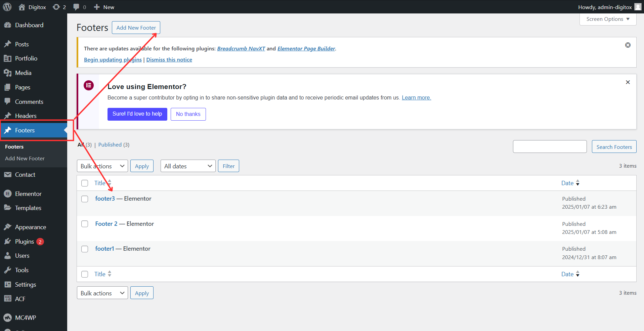
Task: Click the Comments sidebar icon
Action: [x=8, y=101]
